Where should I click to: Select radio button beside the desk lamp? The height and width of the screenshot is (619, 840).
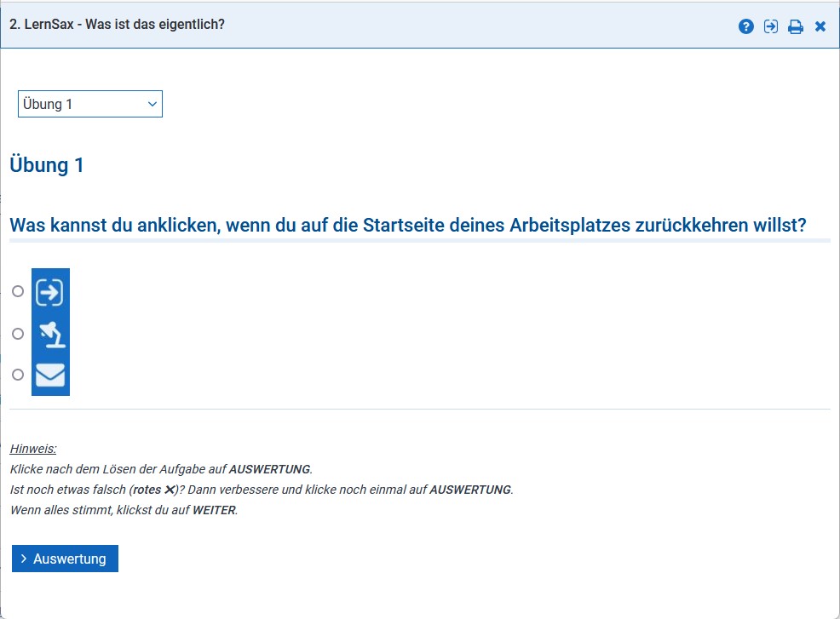click(x=18, y=334)
